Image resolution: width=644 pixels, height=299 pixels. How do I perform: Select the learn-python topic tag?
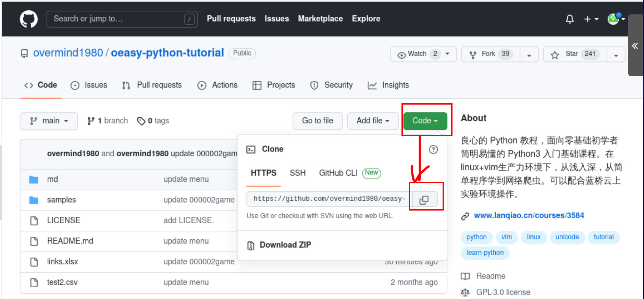pos(485,253)
